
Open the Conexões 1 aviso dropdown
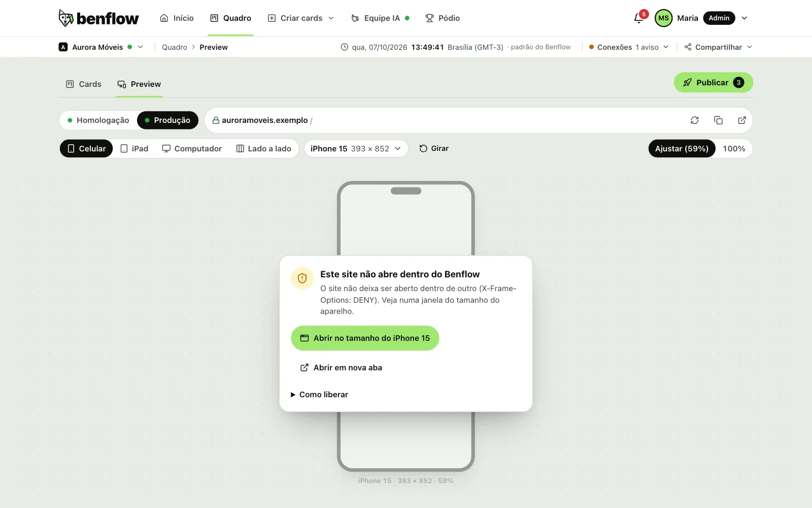[x=629, y=47]
